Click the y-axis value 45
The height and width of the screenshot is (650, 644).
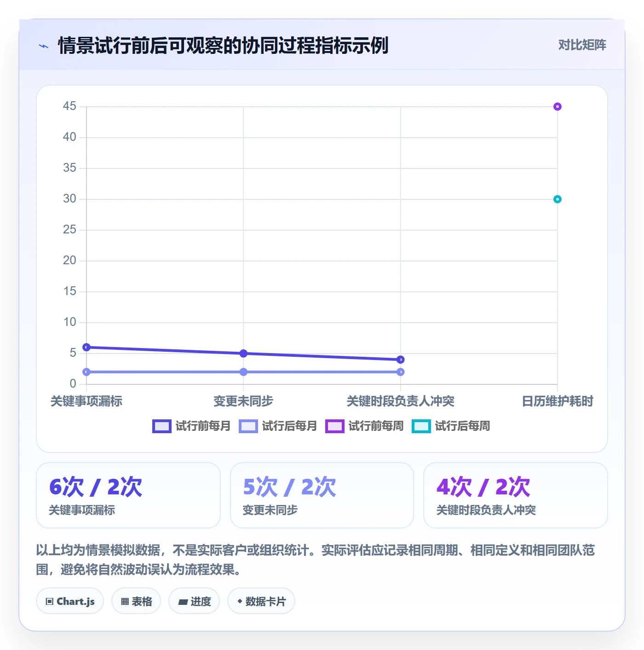(69, 106)
